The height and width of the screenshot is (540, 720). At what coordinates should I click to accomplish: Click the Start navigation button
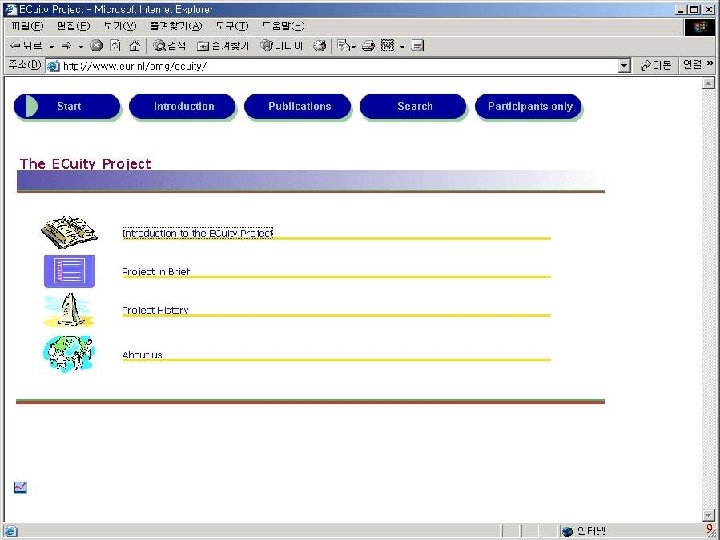(67, 107)
